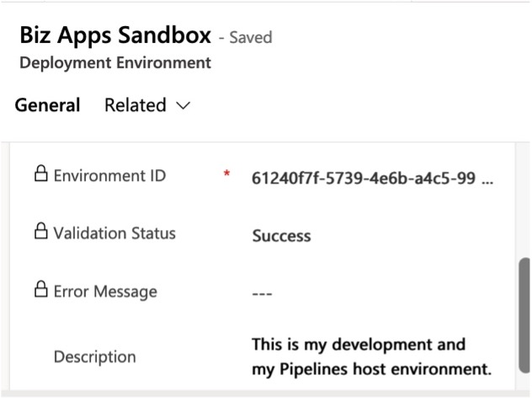
Task: Select the Environment ID value field
Action: tap(372, 178)
